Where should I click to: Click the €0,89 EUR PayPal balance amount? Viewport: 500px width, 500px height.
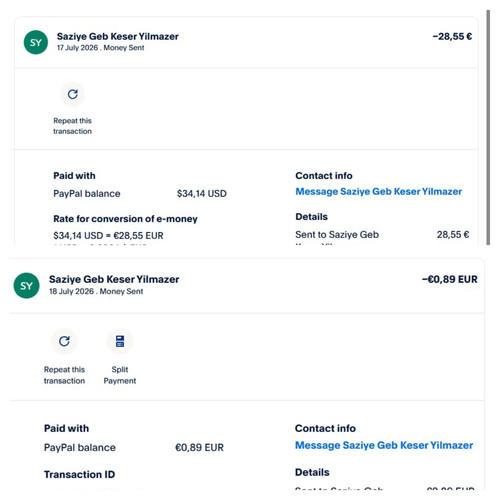[x=199, y=447]
